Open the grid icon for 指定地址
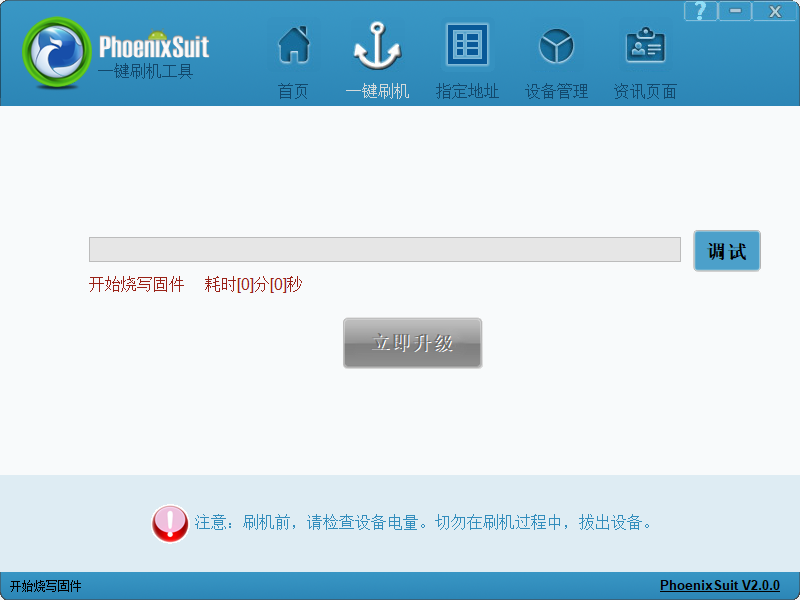The height and width of the screenshot is (600, 800). (x=467, y=45)
